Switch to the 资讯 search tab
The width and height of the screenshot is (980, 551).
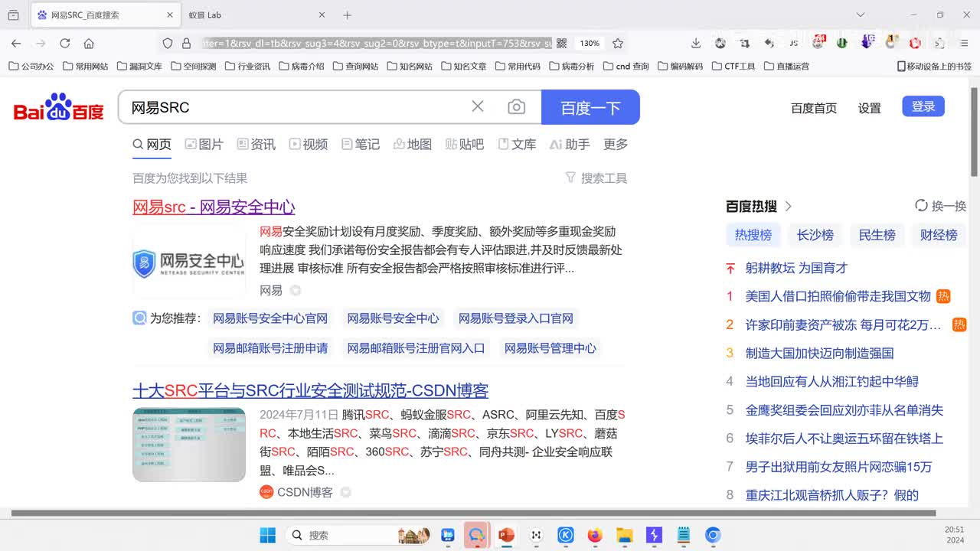tap(256, 144)
